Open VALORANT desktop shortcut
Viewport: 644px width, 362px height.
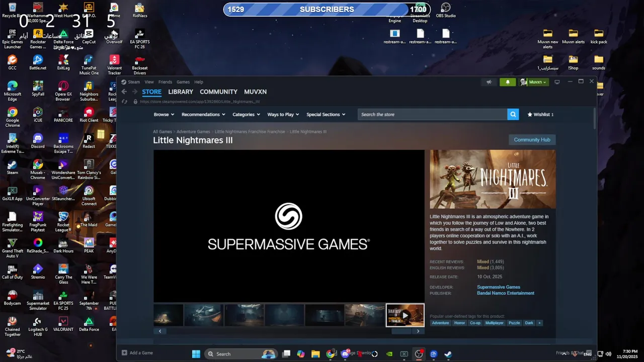pyautogui.click(x=63, y=324)
